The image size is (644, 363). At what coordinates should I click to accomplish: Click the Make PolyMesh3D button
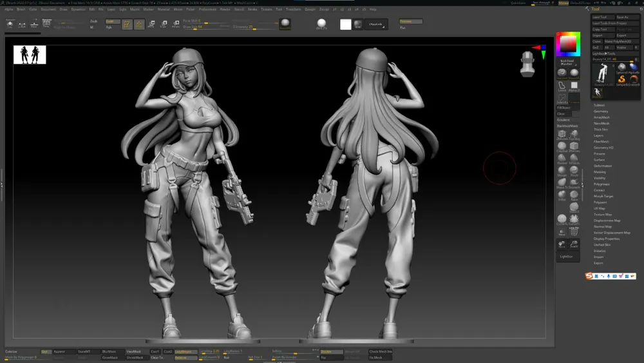click(621, 41)
